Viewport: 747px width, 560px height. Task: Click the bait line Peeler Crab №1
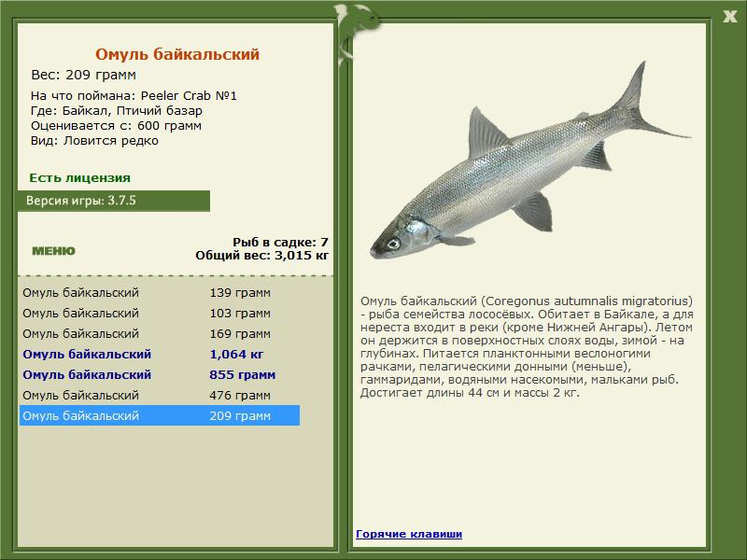point(134,96)
